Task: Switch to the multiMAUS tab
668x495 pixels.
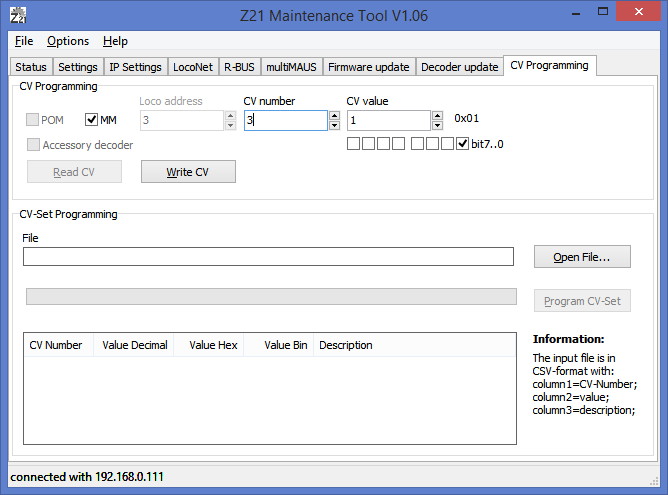Action: click(x=291, y=67)
